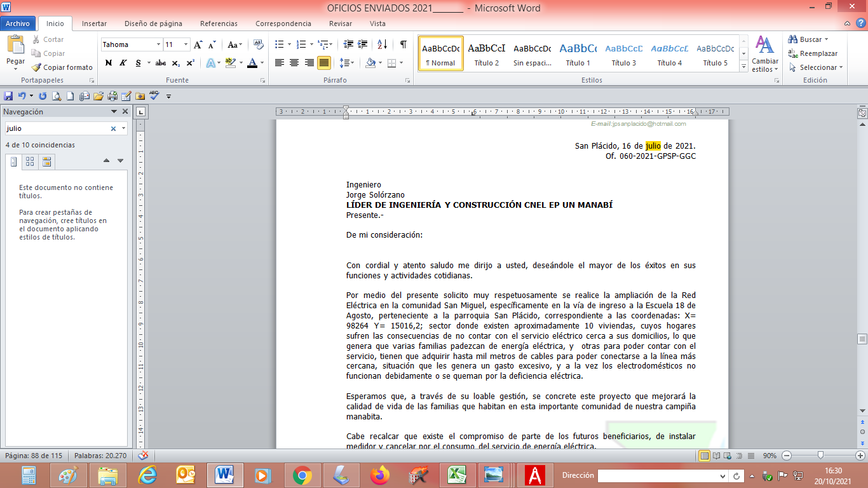Click the superscript icon

pos(190,63)
